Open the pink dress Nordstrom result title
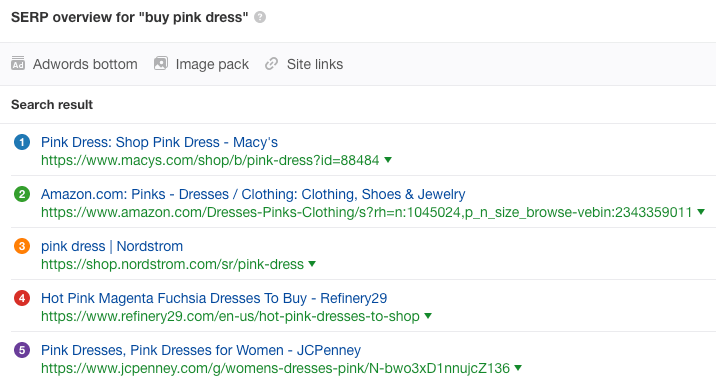 pos(112,246)
